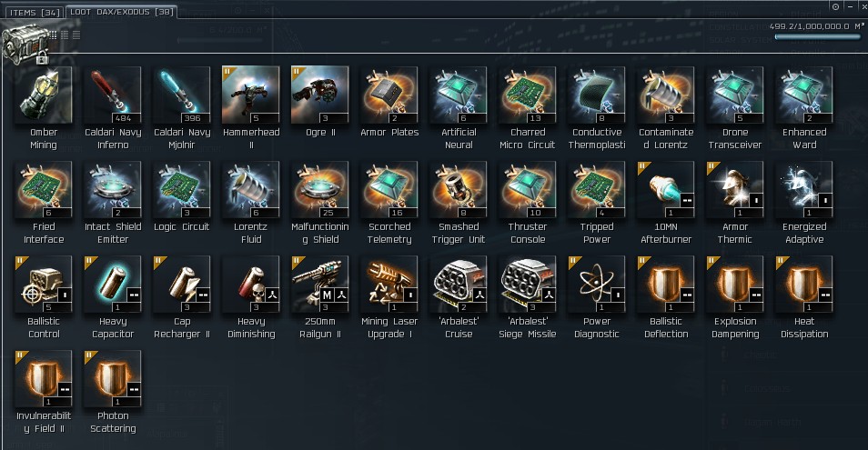Viewport: 868px width, 450px height.
Task: Select the Ballistic Control module
Action: point(43,285)
